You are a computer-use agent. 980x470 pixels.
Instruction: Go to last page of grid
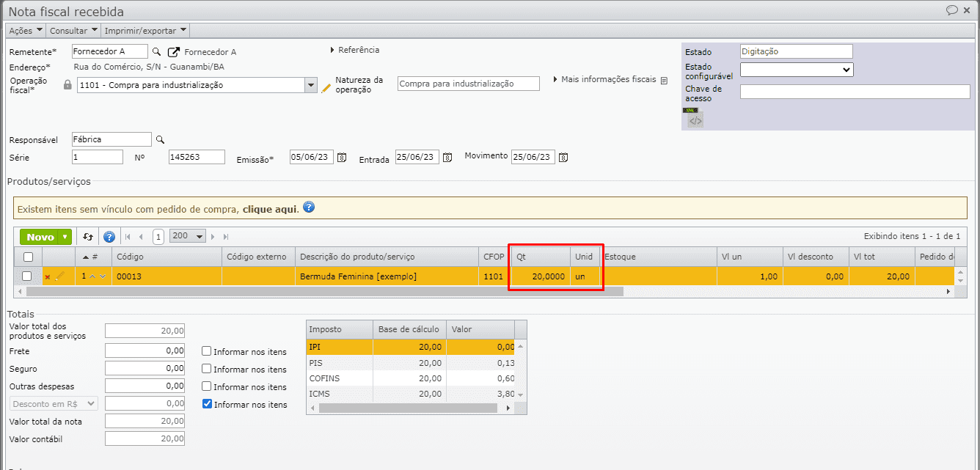226,237
